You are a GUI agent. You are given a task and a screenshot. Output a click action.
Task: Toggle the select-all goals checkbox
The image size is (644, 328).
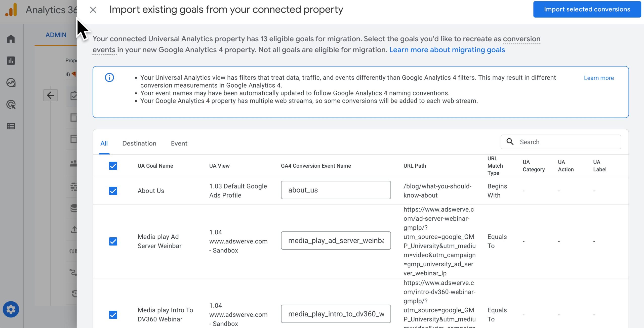(113, 166)
